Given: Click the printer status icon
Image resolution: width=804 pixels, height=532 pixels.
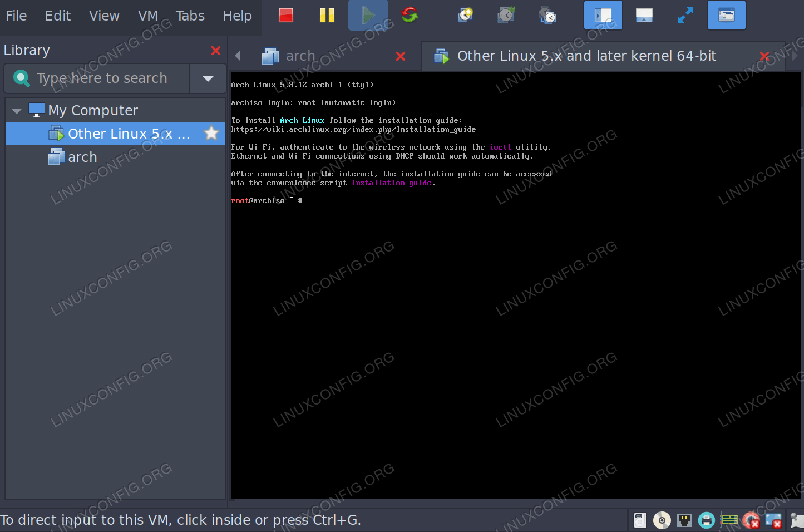Looking at the screenshot, I should pos(707,520).
